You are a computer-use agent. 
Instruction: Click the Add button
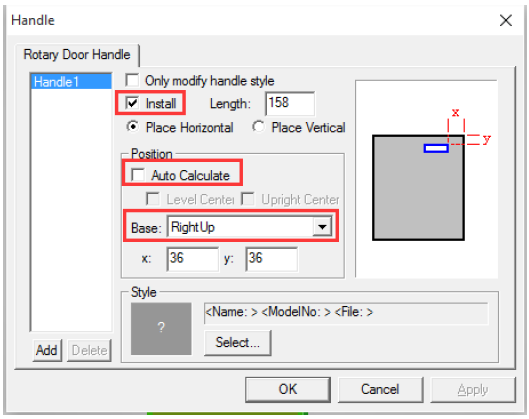(x=47, y=350)
